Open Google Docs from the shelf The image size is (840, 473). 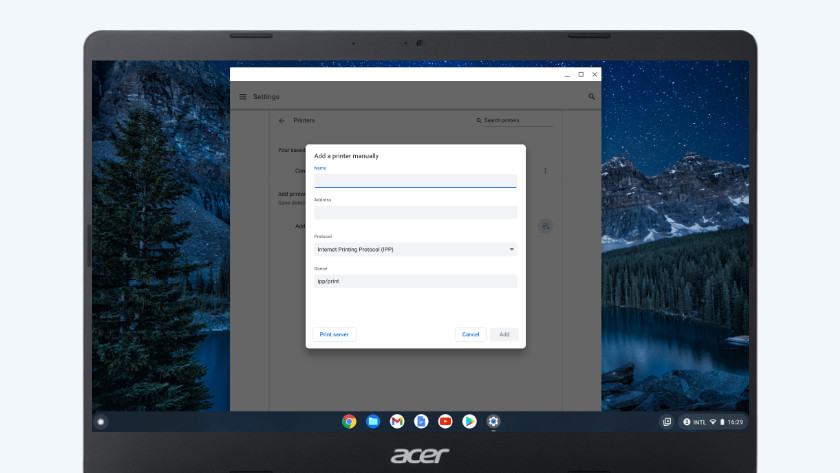pos(421,421)
